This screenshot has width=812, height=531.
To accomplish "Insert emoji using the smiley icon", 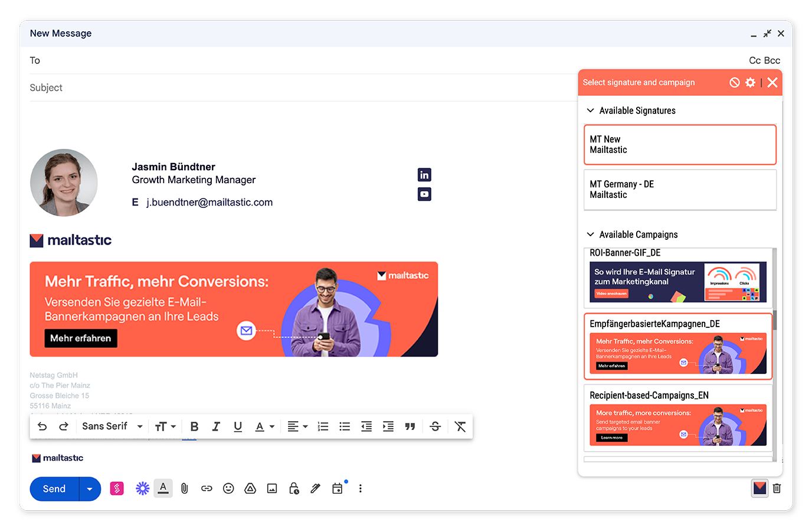I will point(228,488).
